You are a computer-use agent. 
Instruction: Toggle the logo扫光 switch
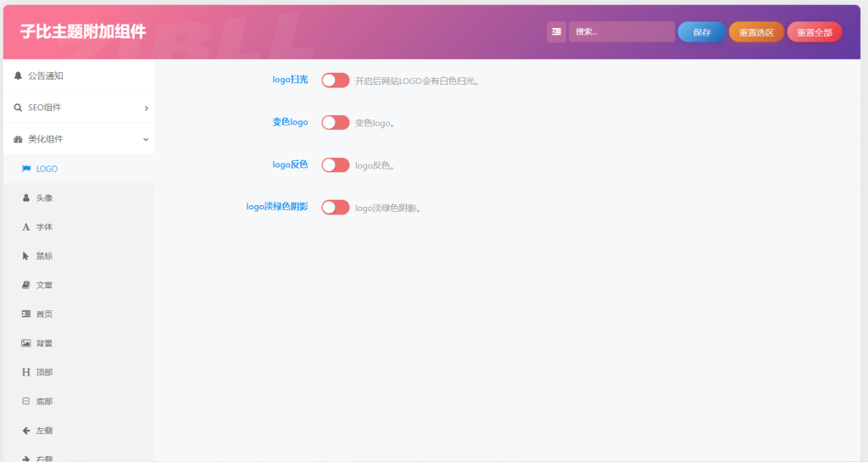coord(335,81)
